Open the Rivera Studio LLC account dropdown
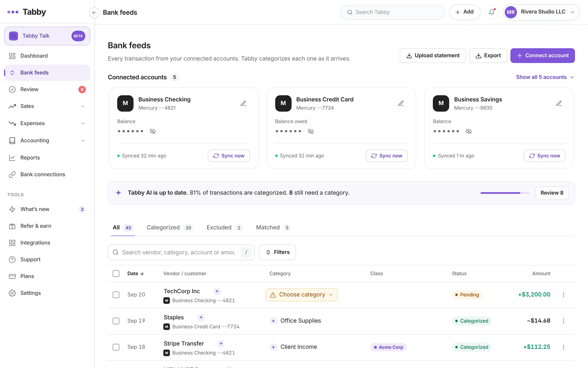Screen dimensions: 588x368 [541, 12]
